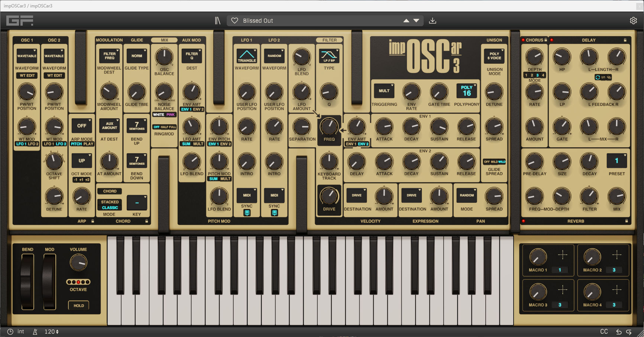Toggle Reverb power LED
The image size is (644, 337).
click(x=523, y=221)
